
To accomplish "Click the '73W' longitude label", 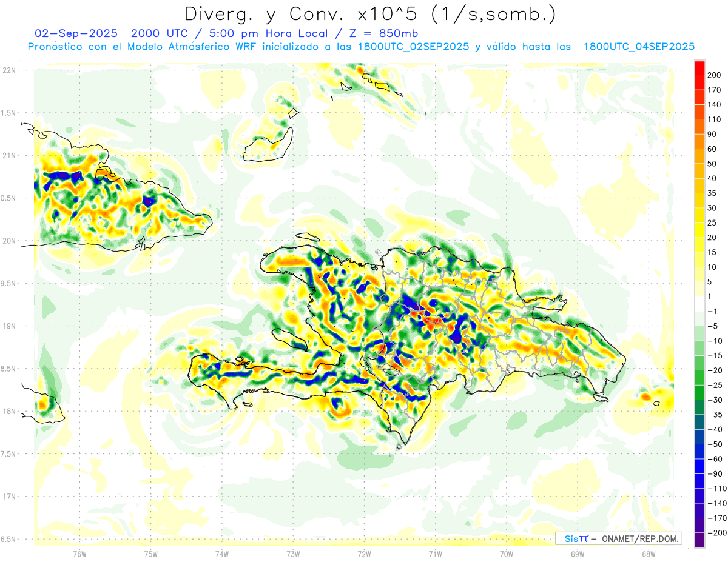I will (x=293, y=554).
